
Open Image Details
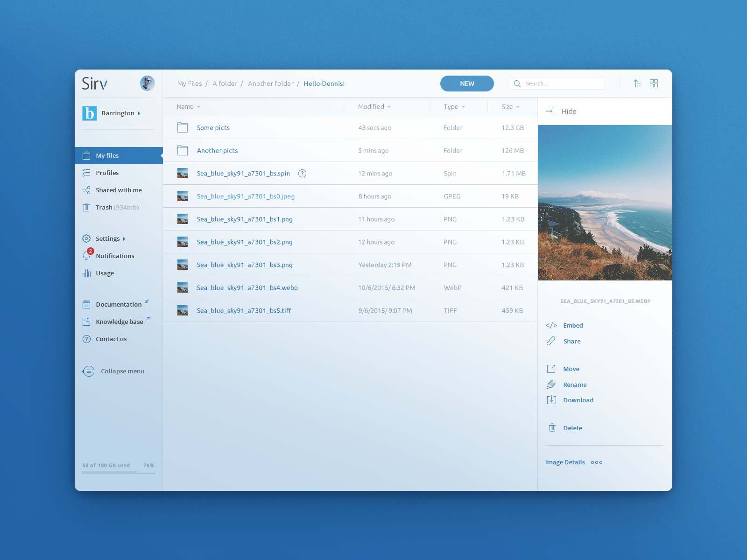click(564, 462)
